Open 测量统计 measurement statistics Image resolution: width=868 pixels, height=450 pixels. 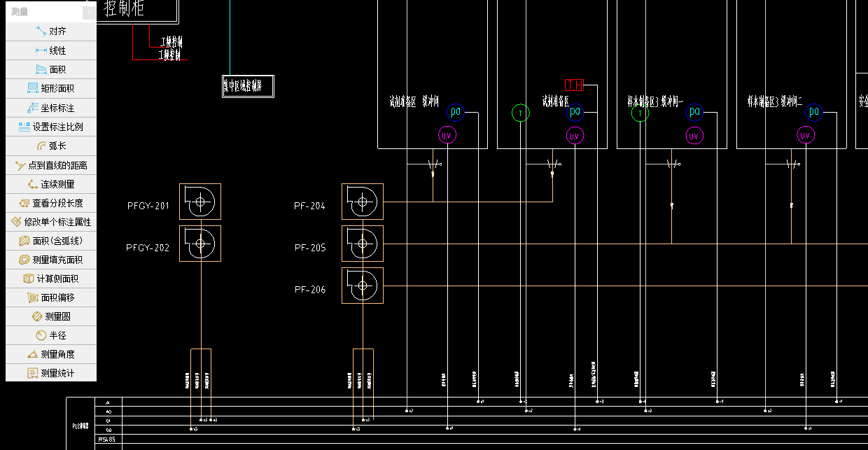[x=50, y=373]
